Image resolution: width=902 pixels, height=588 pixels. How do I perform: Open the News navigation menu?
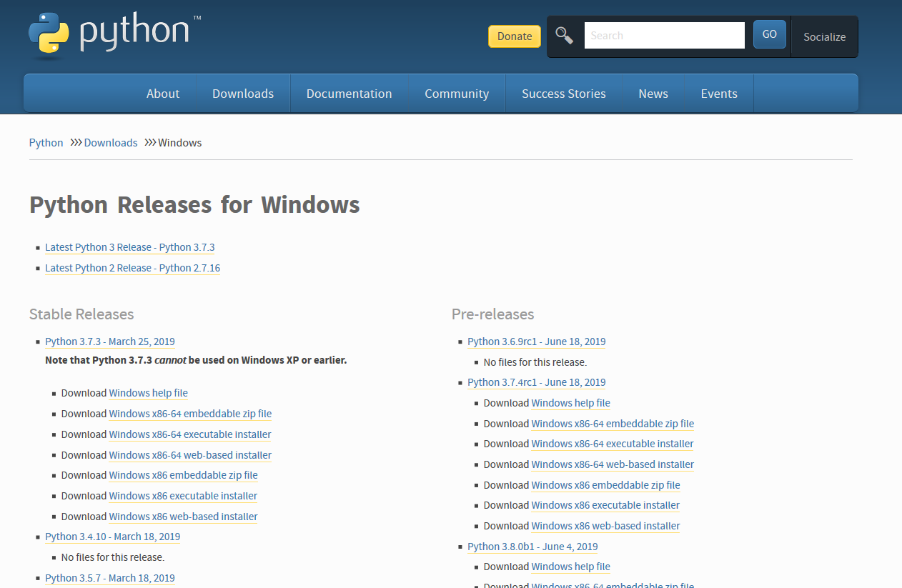click(653, 94)
